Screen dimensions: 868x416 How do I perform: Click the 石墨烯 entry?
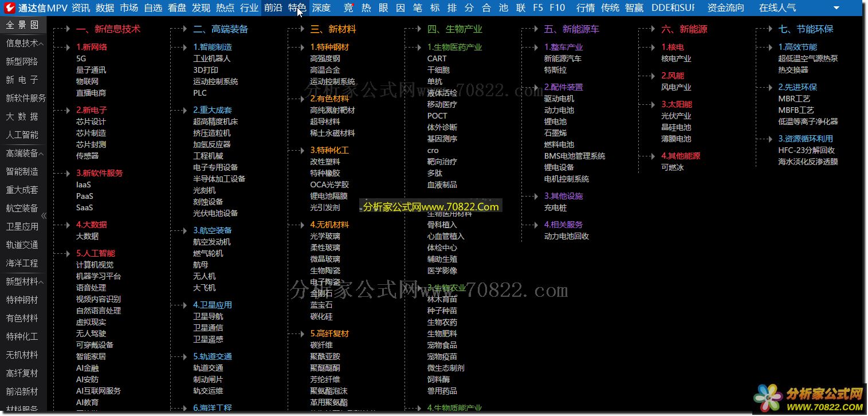(x=555, y=133)
